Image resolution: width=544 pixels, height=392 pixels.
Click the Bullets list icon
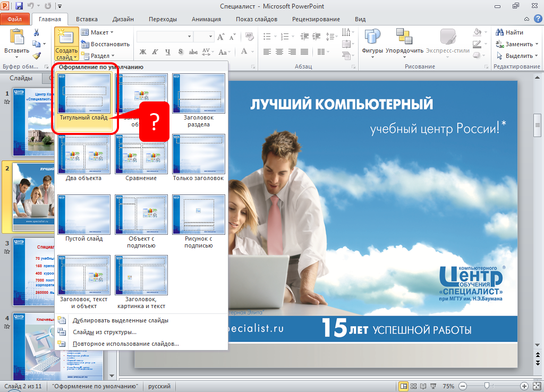point(267,37)
